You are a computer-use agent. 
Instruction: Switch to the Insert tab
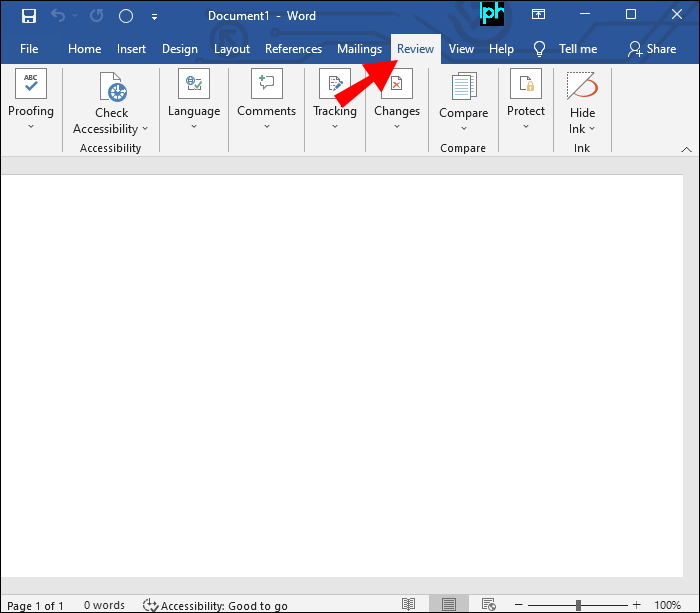point(131,49)
